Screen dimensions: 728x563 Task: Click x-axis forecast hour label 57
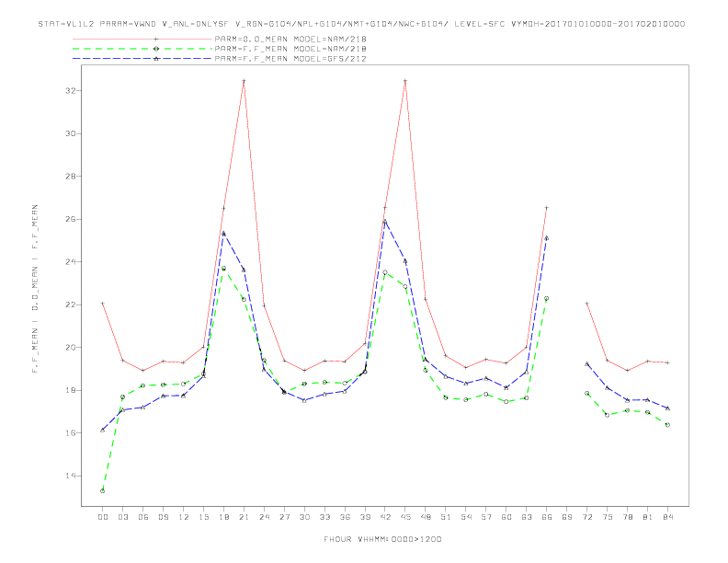[486, 517]
